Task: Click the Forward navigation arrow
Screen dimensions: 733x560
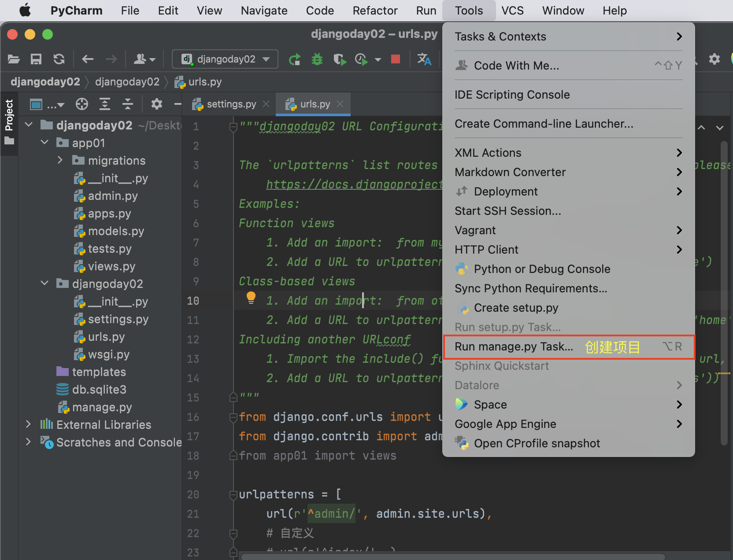Action: click(x=111, y=59)
